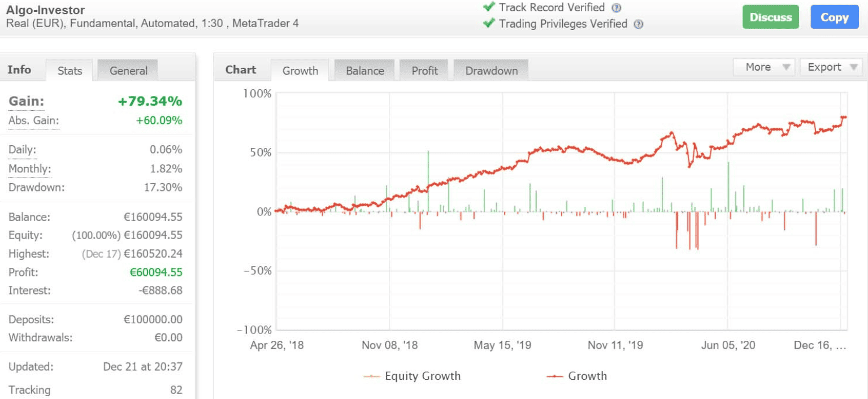Click the account description line under Algo-Investor
868x399 pixels.
(152, 24)
